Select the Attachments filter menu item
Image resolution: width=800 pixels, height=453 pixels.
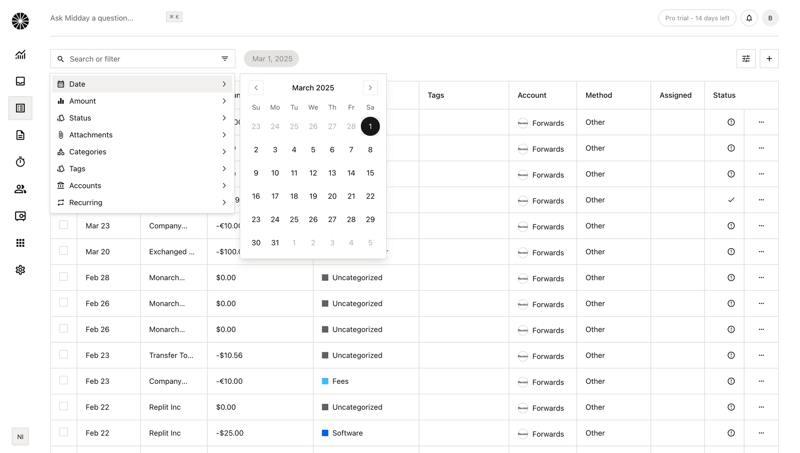click(x=142, y=135)
